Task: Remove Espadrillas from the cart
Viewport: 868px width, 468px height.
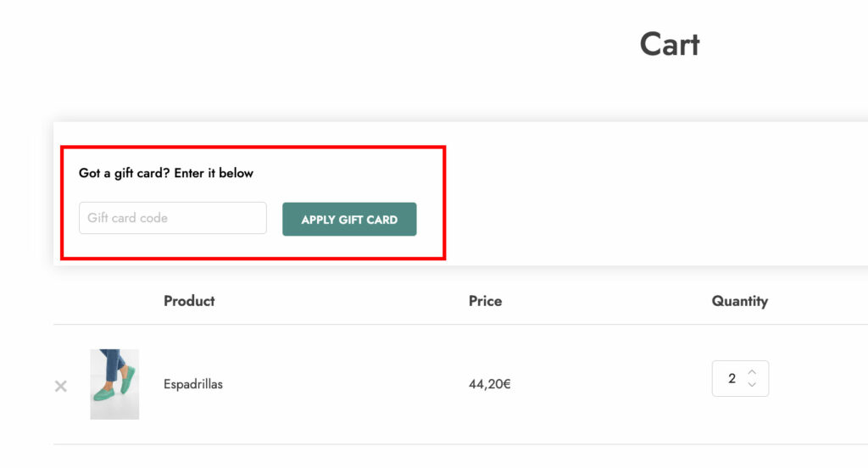Action: point(61,386)
